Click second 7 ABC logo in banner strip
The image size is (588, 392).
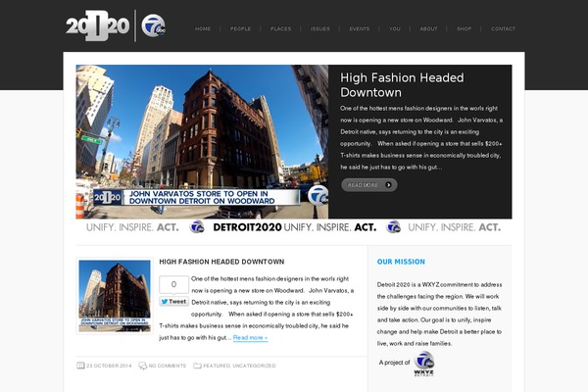pyautogui.click(x=393, y=227)
